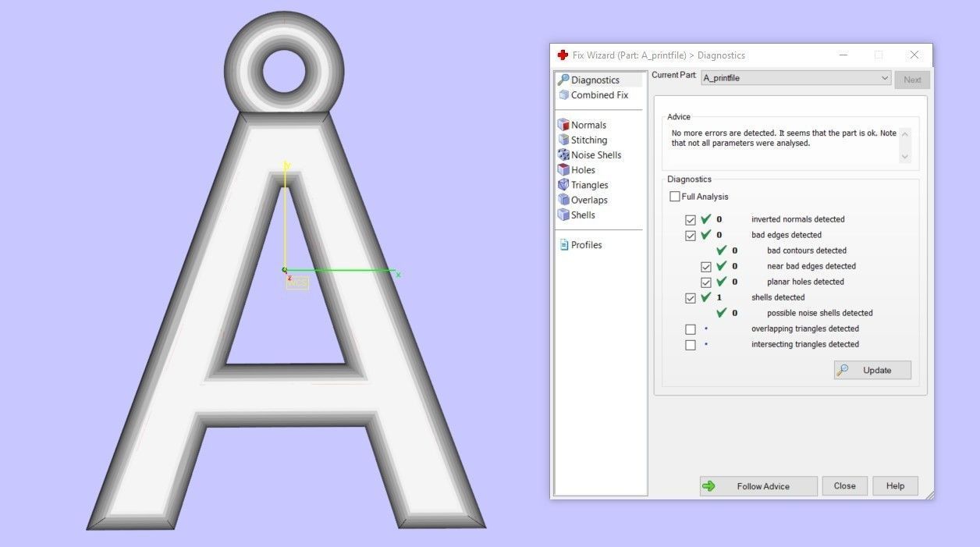Go to the Stitching page

tap(588, 140)
